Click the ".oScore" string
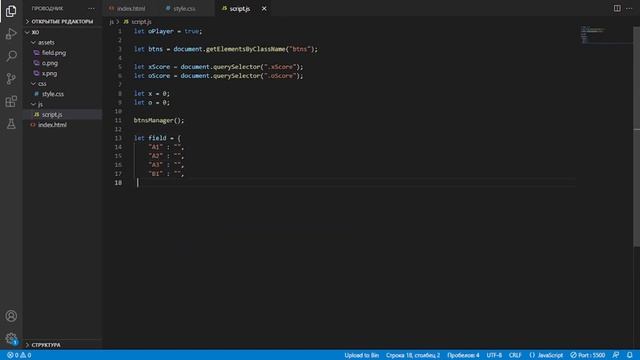 point(280,76)
